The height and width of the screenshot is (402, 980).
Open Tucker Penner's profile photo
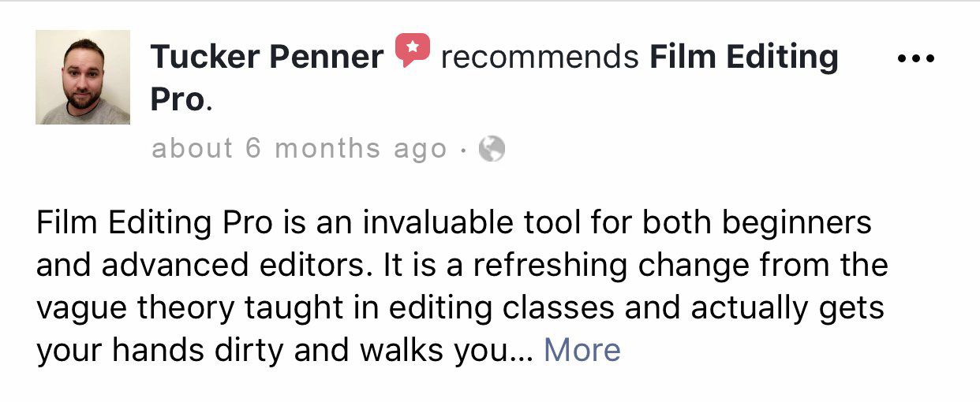pyautogui.click(x=83, y=77)
